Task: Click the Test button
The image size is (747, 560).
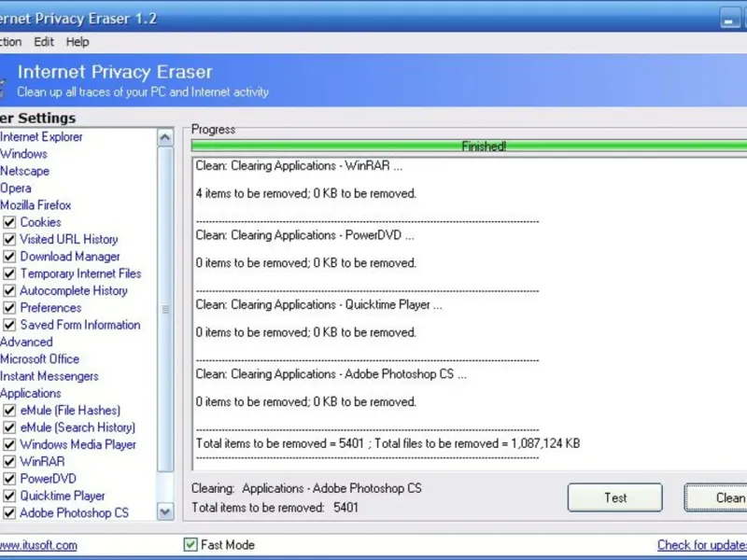Action: point(615,497)
